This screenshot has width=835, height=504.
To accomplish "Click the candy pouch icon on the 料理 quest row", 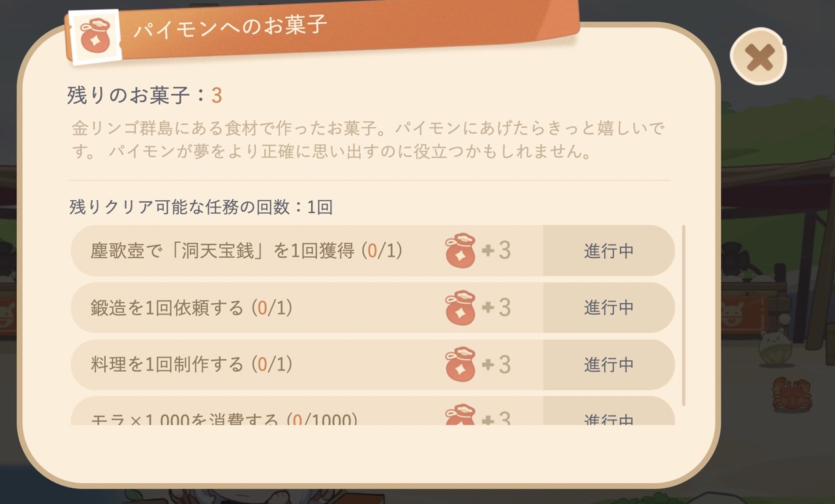I will [x=461, y=364].
